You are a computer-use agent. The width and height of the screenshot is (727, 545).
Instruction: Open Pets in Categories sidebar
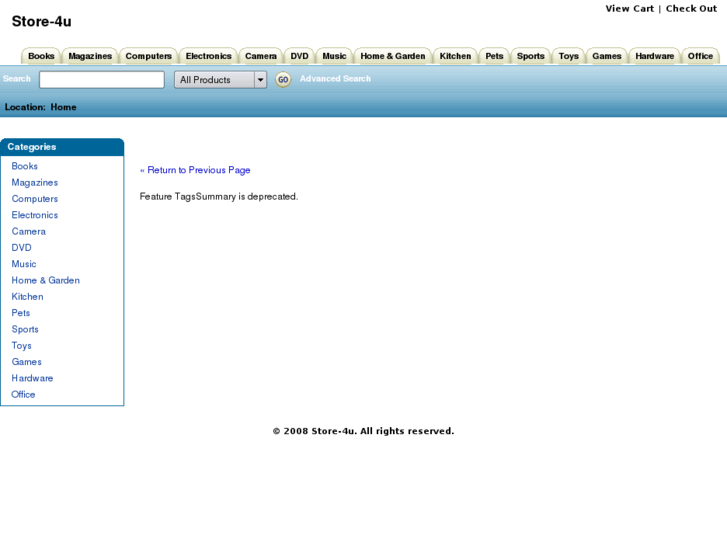21,313
